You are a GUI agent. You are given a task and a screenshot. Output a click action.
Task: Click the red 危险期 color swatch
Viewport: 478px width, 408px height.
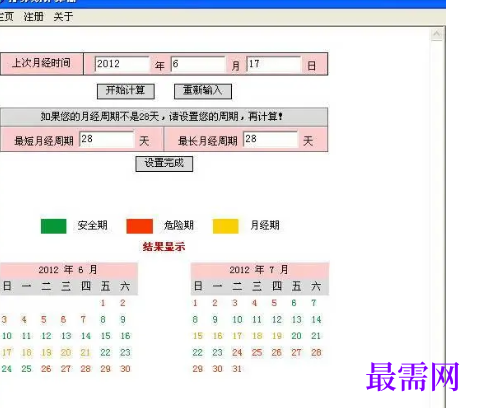140,226
